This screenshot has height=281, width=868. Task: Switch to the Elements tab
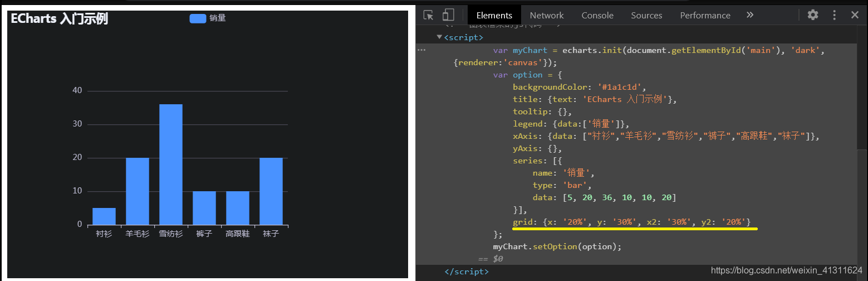494,15
